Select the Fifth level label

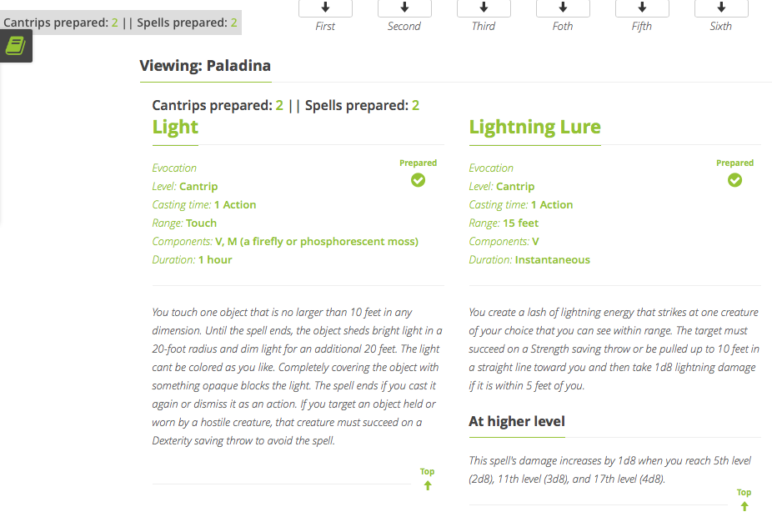[x=642, y=26]
